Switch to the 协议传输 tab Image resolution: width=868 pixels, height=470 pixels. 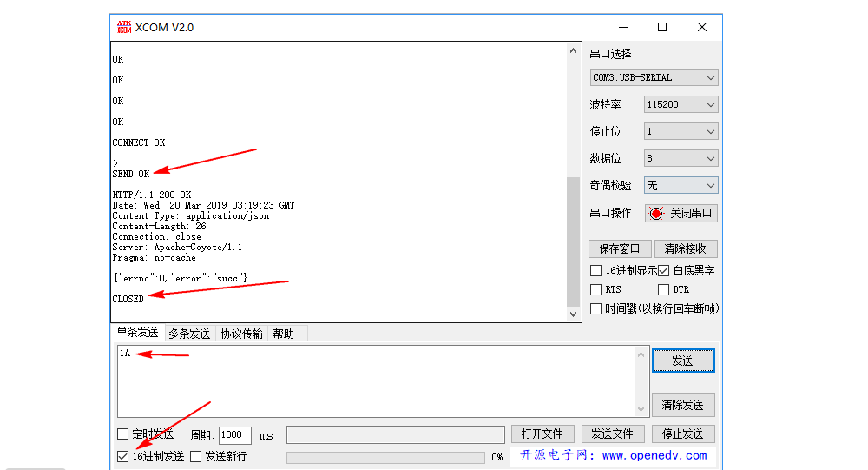241,334
